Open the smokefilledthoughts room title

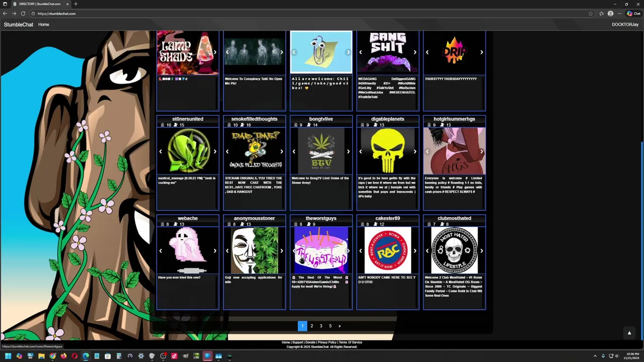[254, 119]
